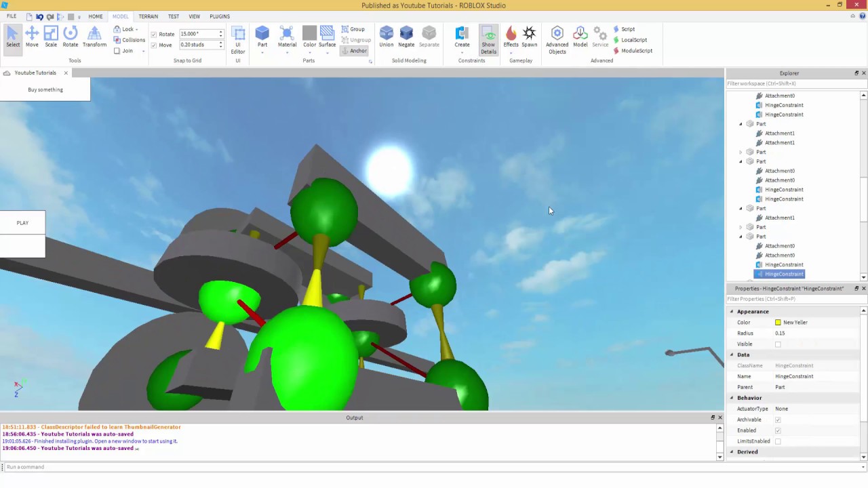Screen dimensions: 868x488
Task: Edit the Move increment 0.20 studs field
Action: [198, 45]
